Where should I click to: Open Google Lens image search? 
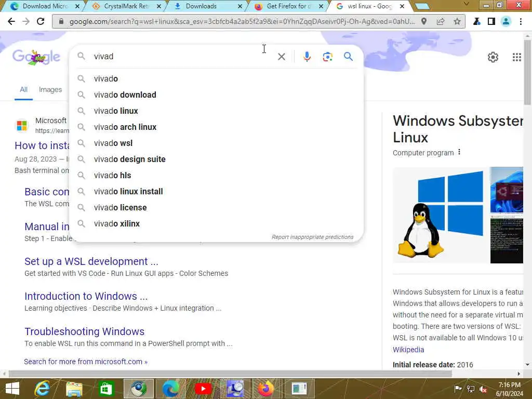point(327,57)
